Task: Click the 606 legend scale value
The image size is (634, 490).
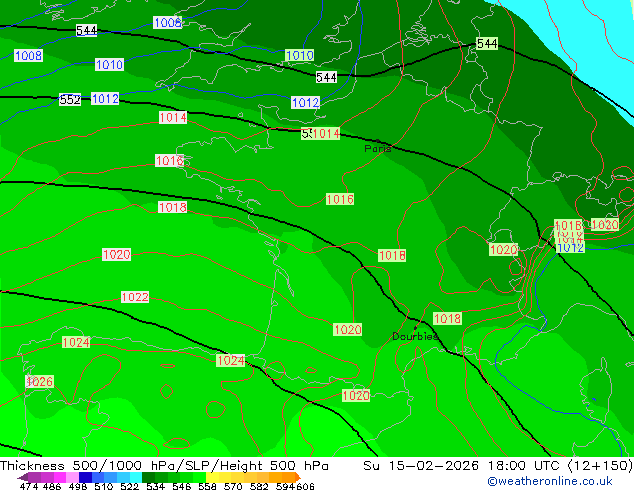Action: click(x=305, y=486)
